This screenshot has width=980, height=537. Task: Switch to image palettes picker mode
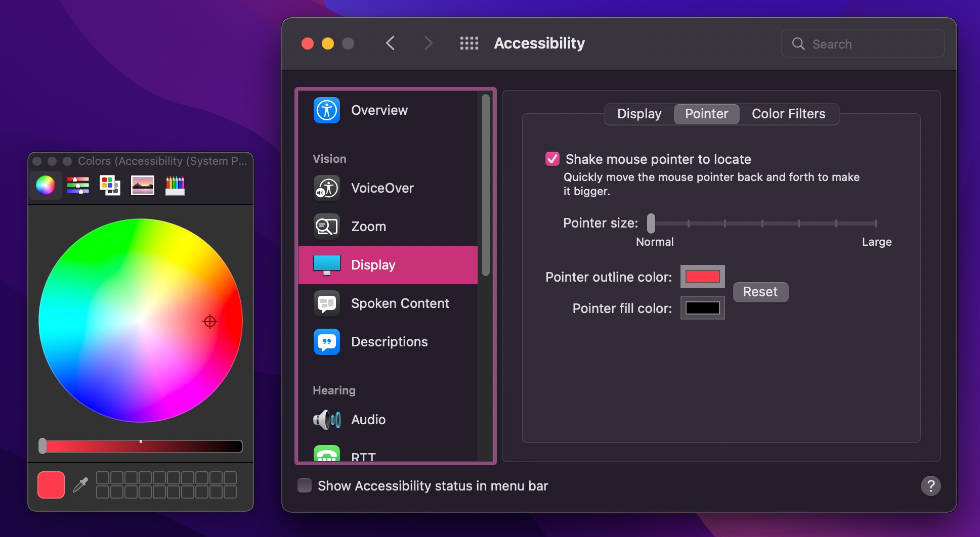tap(143, 186)
